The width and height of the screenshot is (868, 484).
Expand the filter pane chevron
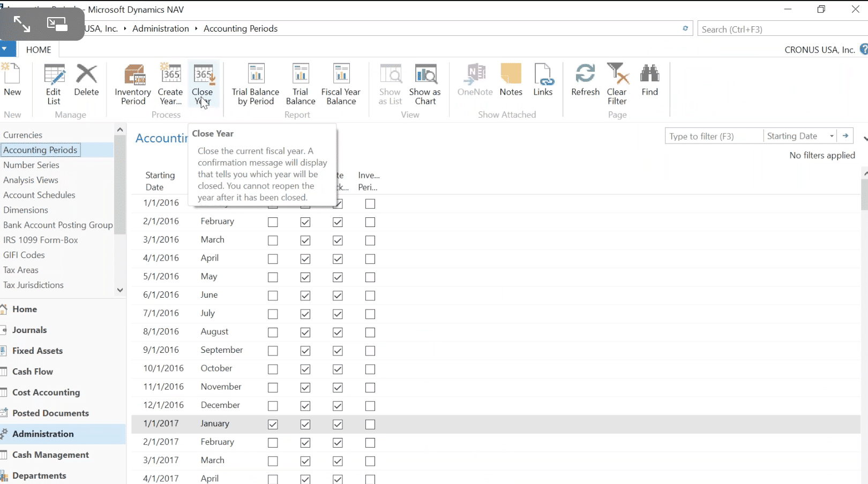(865, 138)
